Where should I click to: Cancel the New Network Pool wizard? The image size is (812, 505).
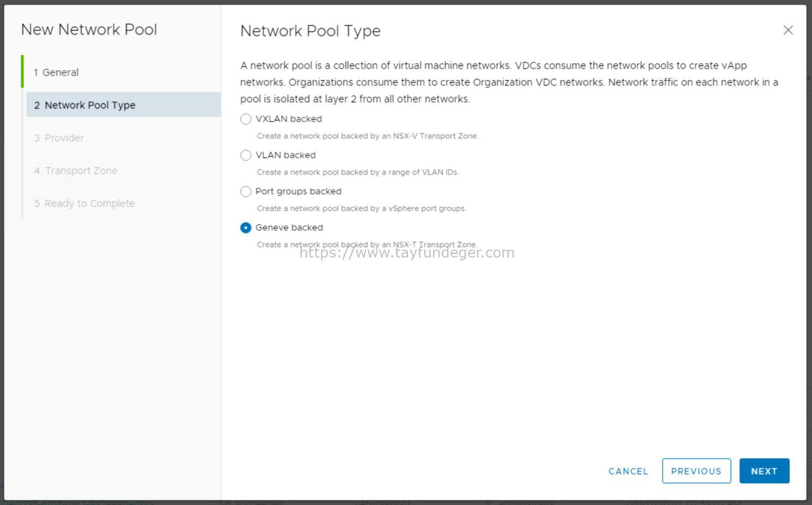click(x=628, y=471)
